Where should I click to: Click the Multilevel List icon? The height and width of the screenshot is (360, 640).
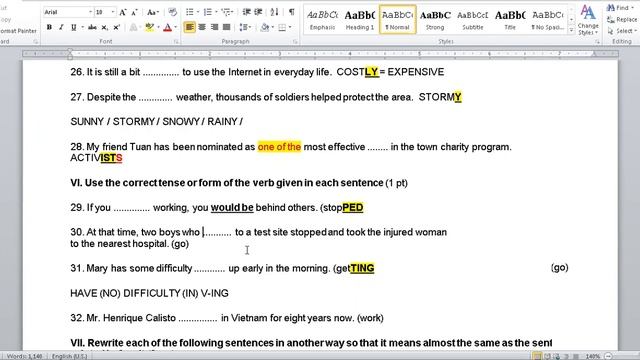(x=225, y=12)
